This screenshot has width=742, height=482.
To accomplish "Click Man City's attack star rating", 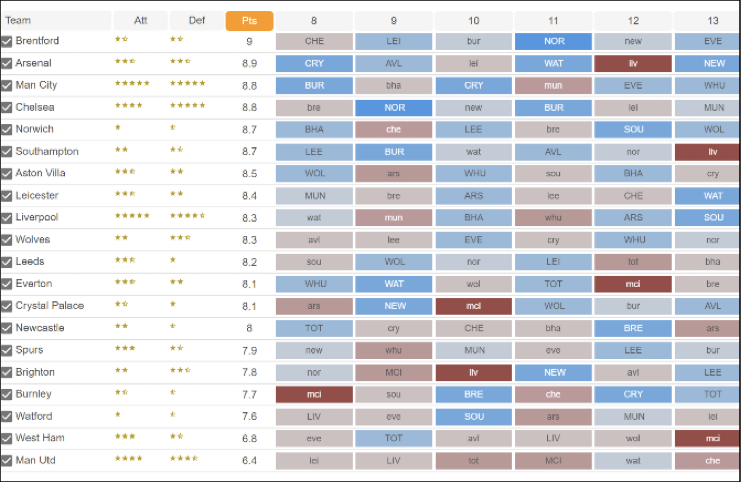I will coord(132,85).
